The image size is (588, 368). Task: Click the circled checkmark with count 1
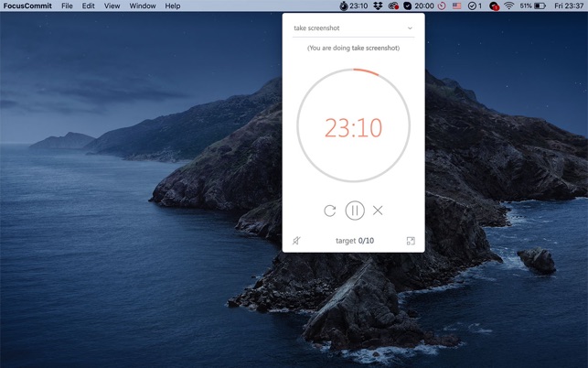[x=475, y=6]
